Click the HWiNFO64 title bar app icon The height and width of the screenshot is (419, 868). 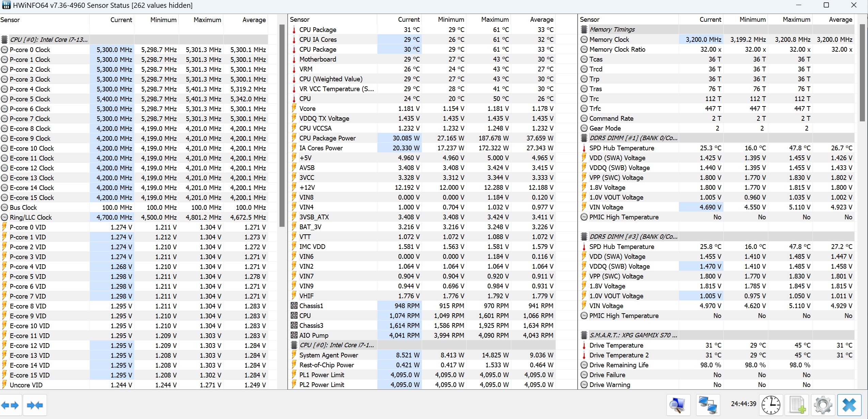(x=6, y=5)
